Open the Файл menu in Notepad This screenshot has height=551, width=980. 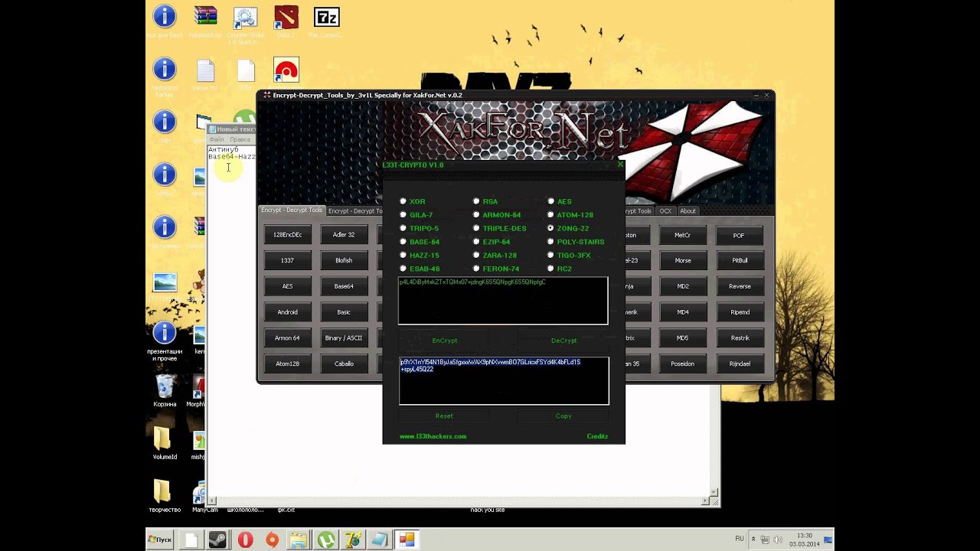click(217, 139)
